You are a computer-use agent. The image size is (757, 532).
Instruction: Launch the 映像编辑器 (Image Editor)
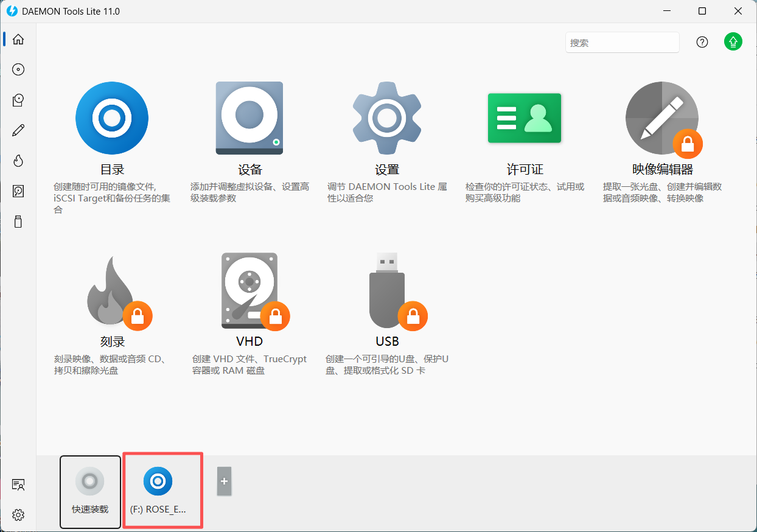coord(662,117)
